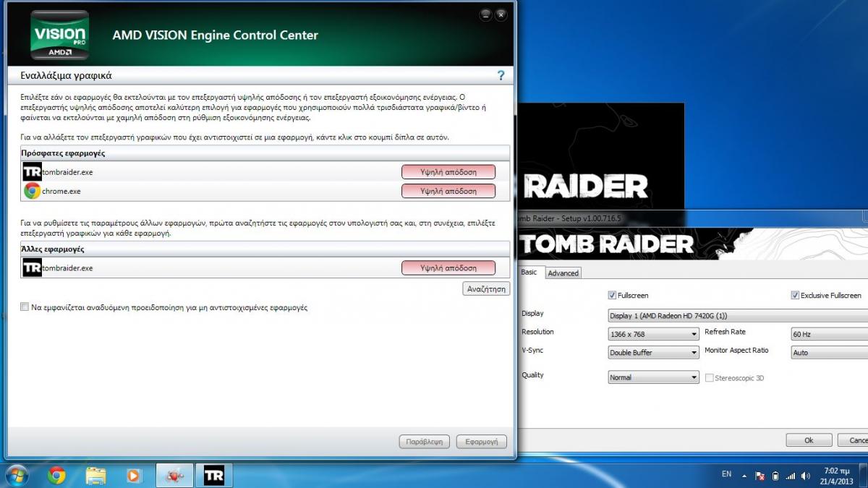Open the V-Sync Double Buffer dropdown
This screenshot has width=868, height=488.
click(654, 353)
